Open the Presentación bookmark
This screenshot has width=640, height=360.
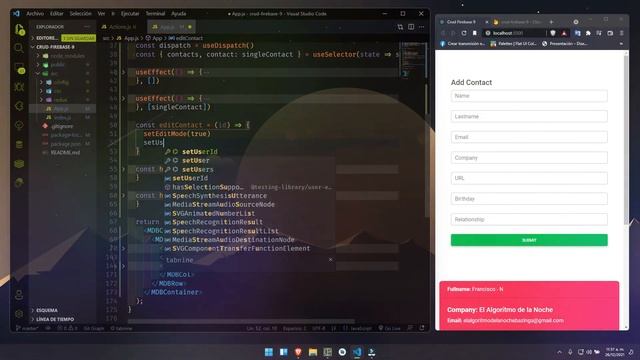[x=565, y=44]
